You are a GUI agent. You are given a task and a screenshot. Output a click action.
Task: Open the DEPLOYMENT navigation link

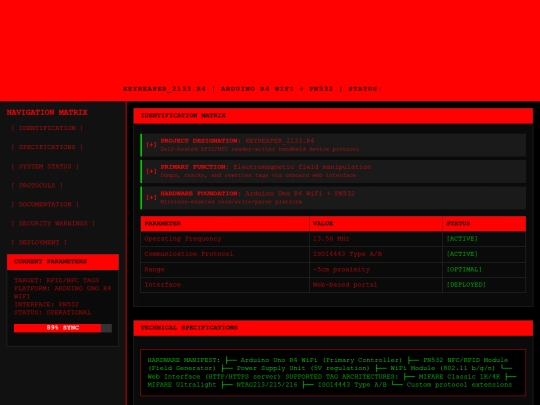(x=39, y=242)
